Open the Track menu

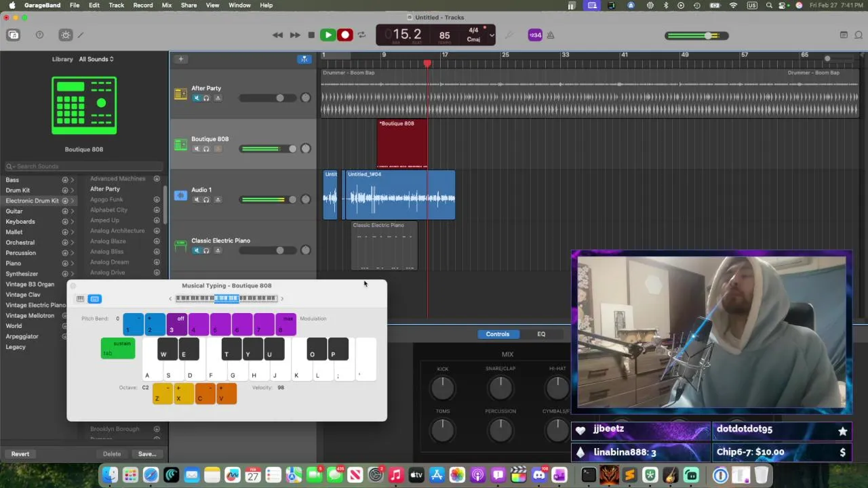coord(117,5)
